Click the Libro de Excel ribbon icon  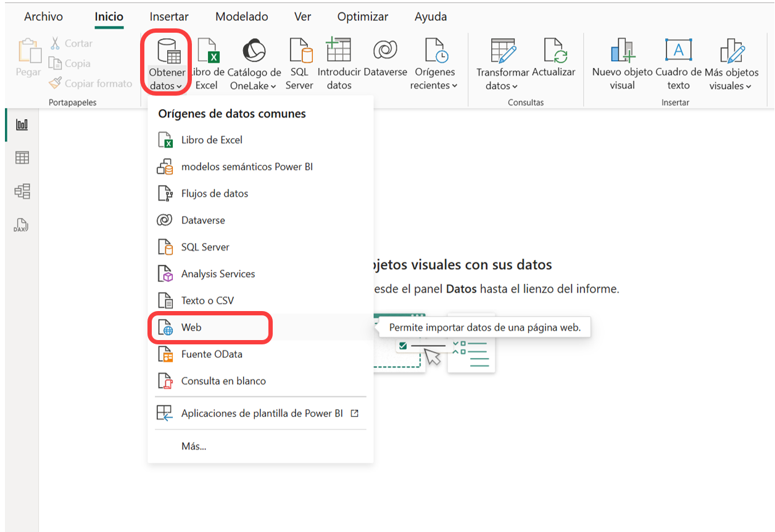[x=207, y=51]
